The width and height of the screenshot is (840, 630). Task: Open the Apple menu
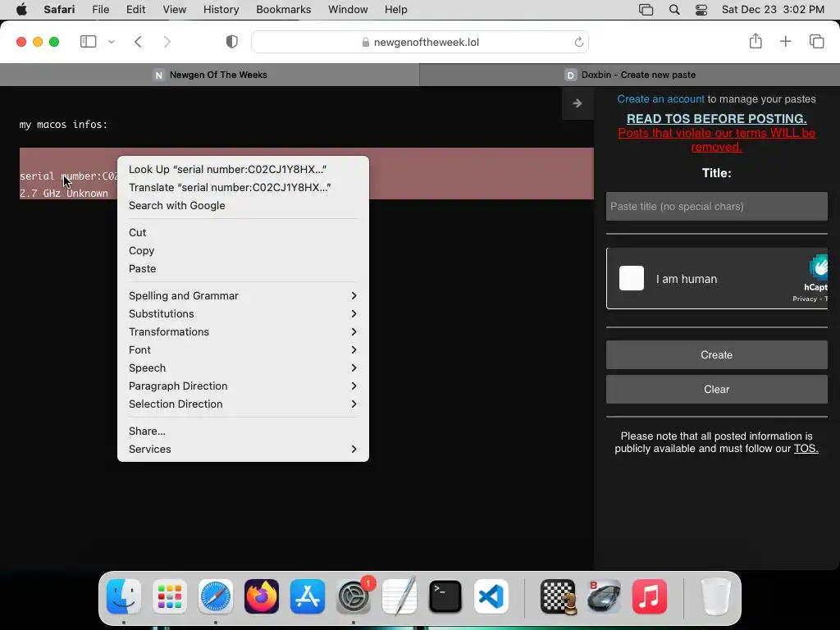click(21, 10)
